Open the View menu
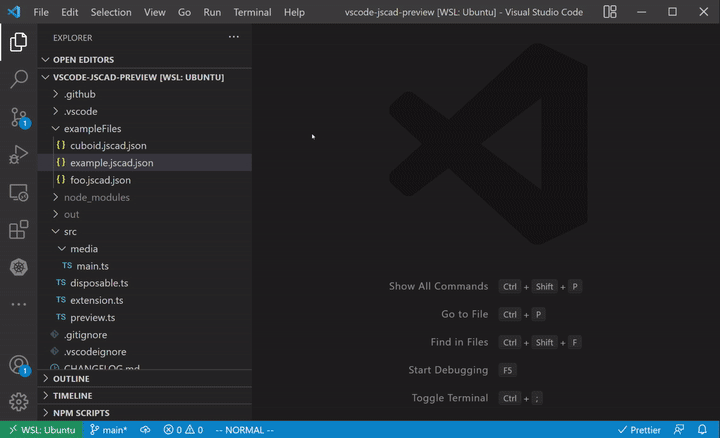720x438 pixels. (154, 12)
